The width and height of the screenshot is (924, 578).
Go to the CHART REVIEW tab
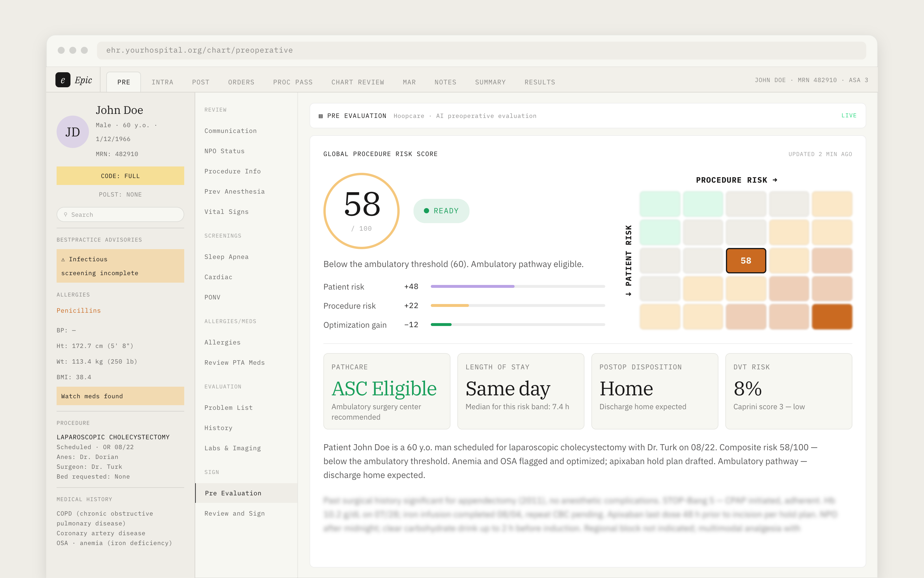pyautogui.click(x=358, y=82)
